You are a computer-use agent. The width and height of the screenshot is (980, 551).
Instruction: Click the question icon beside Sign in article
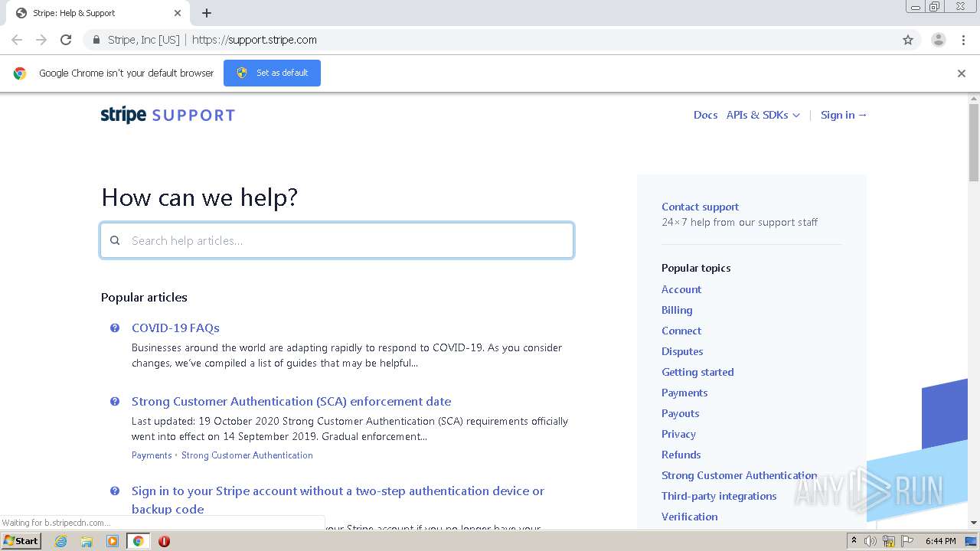115,491
